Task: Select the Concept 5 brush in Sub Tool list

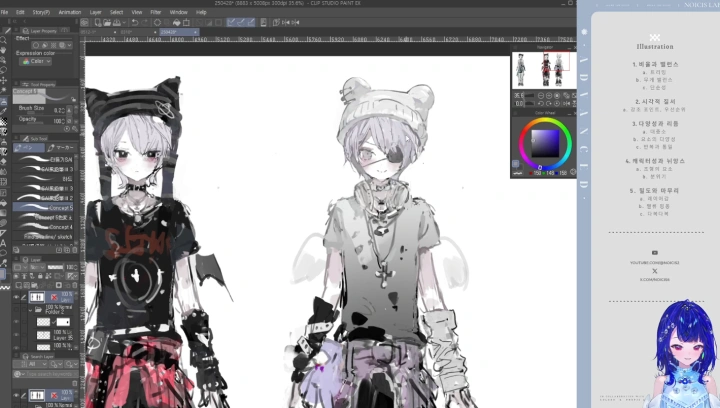Action: point(43,207)
